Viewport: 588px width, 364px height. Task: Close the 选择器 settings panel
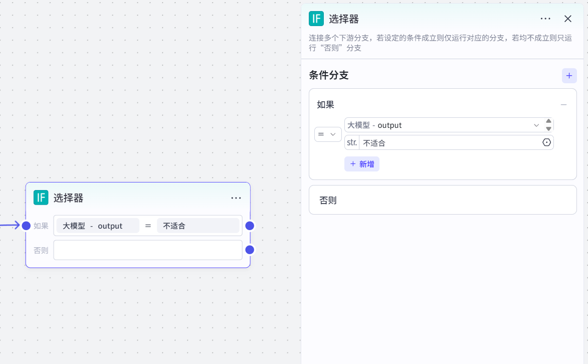(x=568, y=19)
